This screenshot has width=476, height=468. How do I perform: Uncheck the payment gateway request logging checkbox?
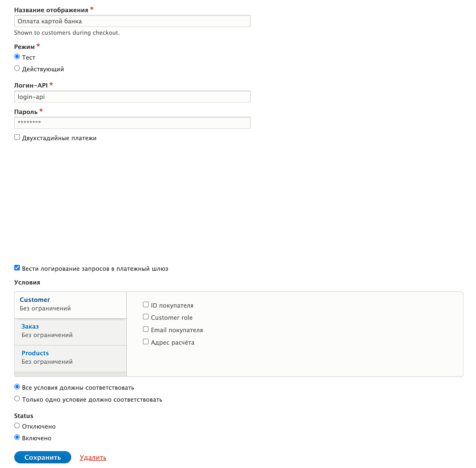point(17,268)
